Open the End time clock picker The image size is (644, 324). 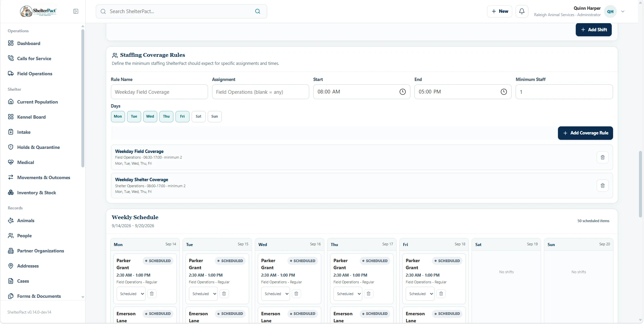504,92
